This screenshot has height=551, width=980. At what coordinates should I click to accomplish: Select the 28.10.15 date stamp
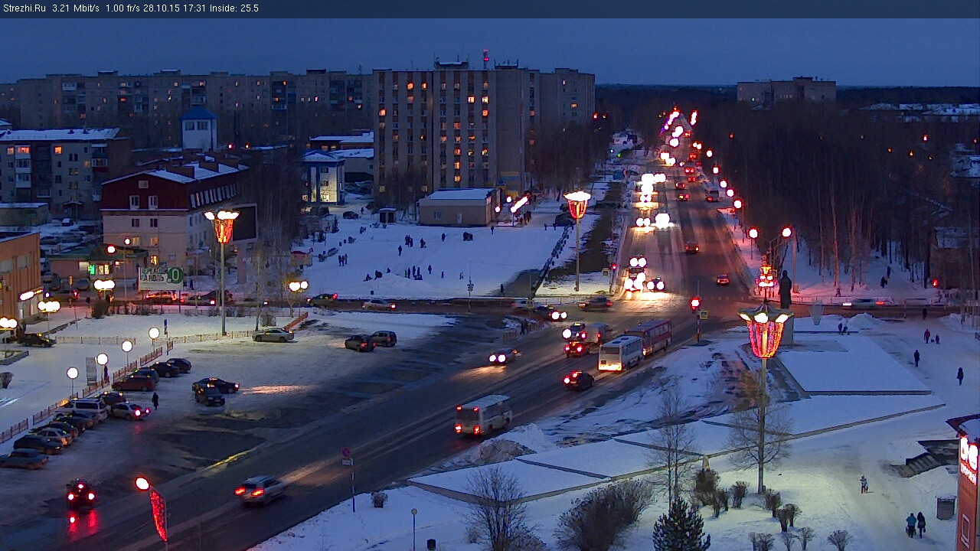(161, 8)
